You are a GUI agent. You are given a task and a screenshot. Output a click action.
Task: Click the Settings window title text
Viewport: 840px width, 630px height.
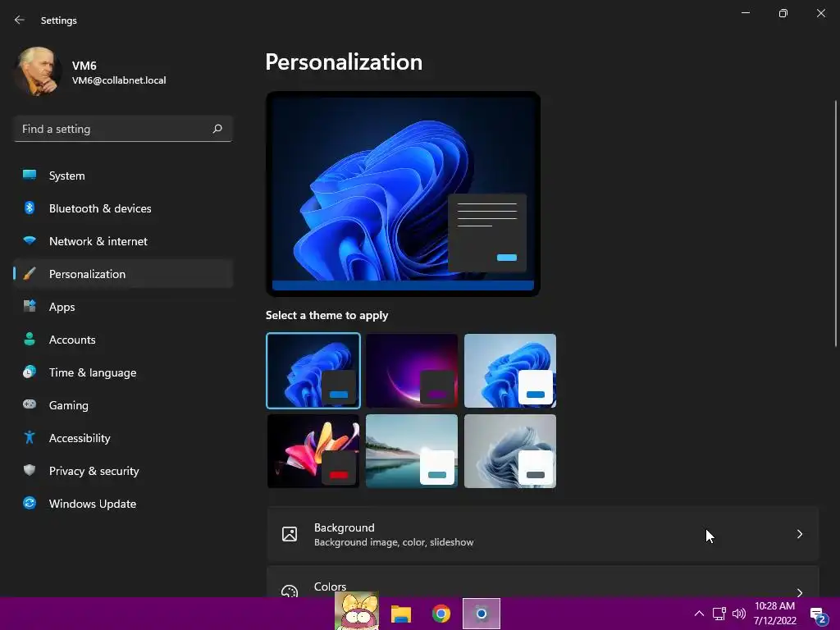click(59, 21)
